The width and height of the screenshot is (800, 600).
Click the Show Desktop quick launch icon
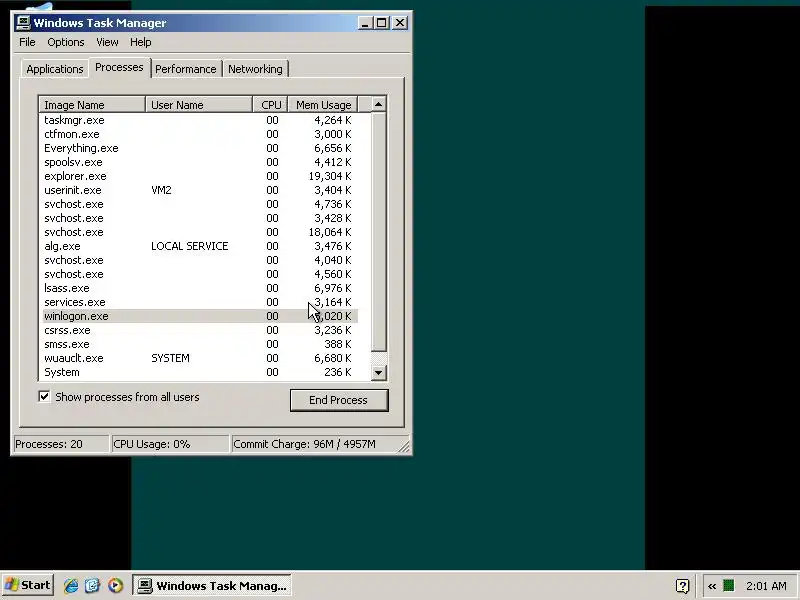tap(93, 585)
